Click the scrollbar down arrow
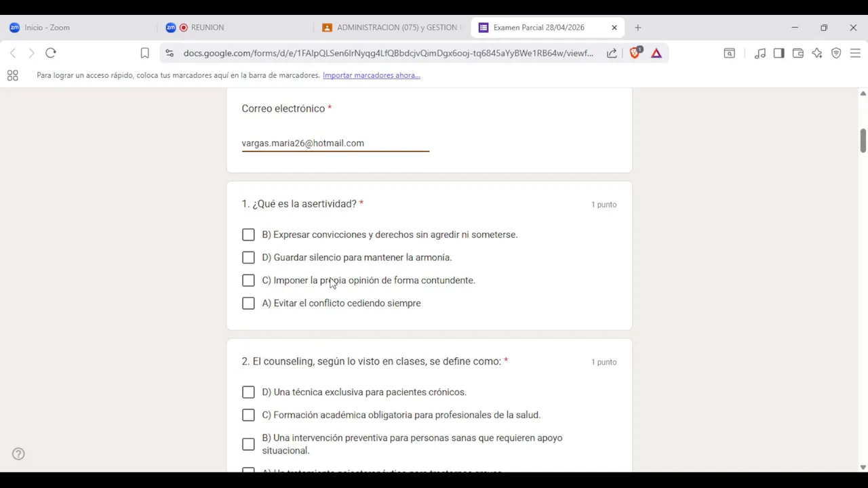 coord(863,467)
